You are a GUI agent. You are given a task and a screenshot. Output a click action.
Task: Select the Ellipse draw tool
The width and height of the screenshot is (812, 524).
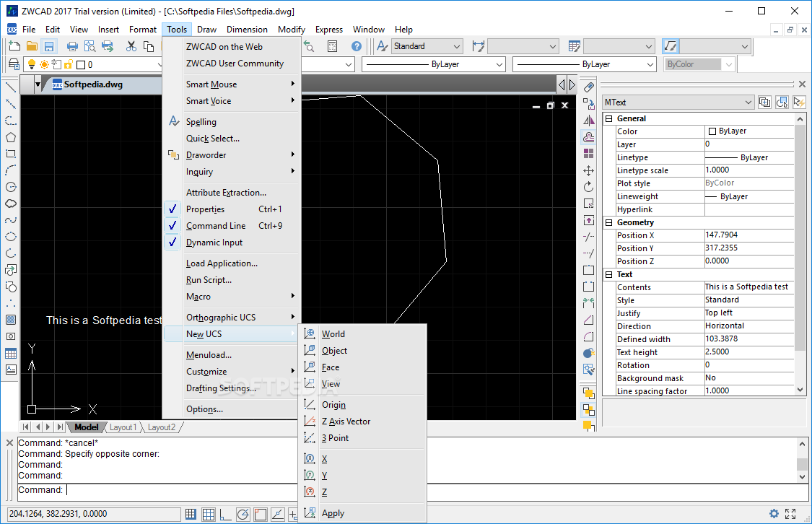tap(10, 237)
